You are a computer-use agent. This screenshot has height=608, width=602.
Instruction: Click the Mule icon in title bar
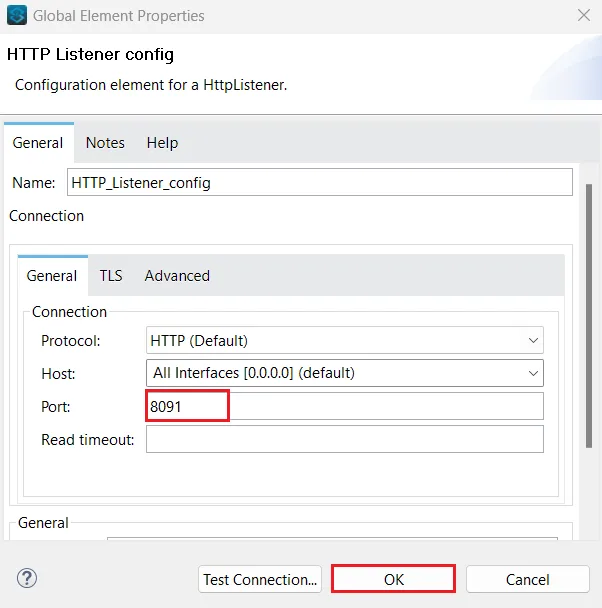16,16
